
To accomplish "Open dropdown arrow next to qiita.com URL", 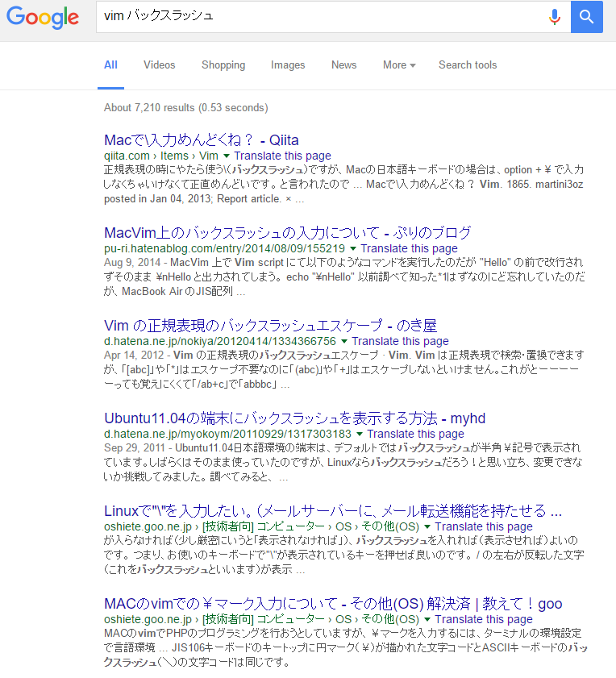I will click(x=227, y=156).
